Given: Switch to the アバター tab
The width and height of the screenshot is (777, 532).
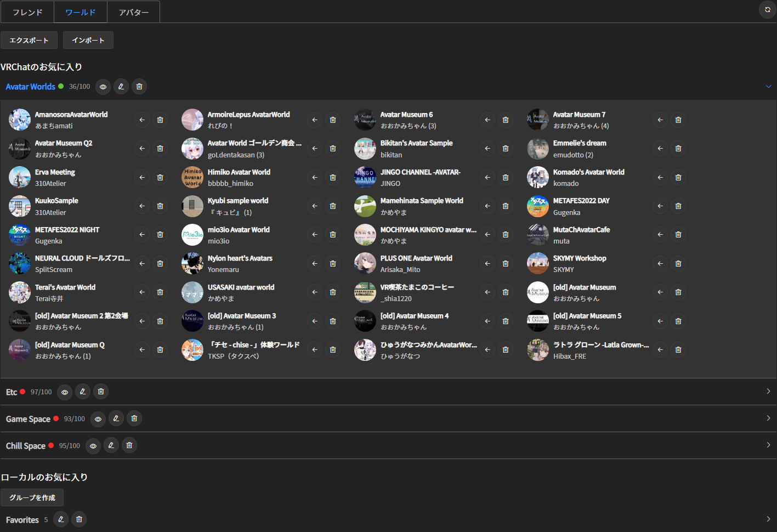Looking at the screenshot, I should (x=133, y=11).
